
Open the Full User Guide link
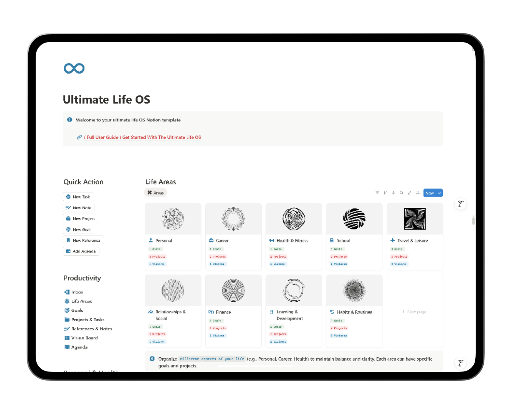(142, 137)
